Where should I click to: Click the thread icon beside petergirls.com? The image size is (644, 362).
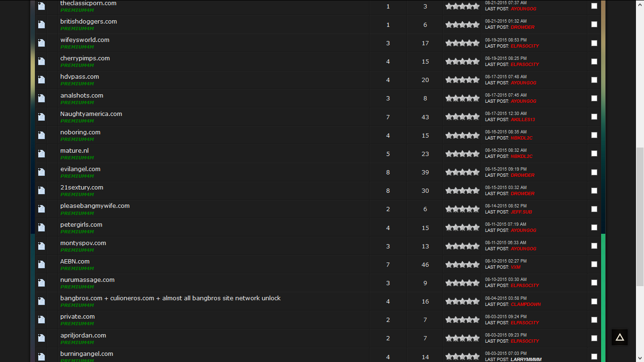click(x=41, y=228)
